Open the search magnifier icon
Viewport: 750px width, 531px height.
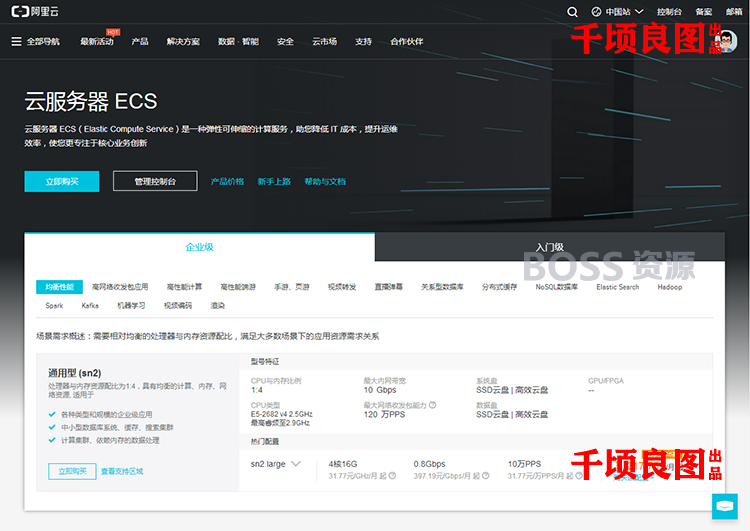pos(572,11)
